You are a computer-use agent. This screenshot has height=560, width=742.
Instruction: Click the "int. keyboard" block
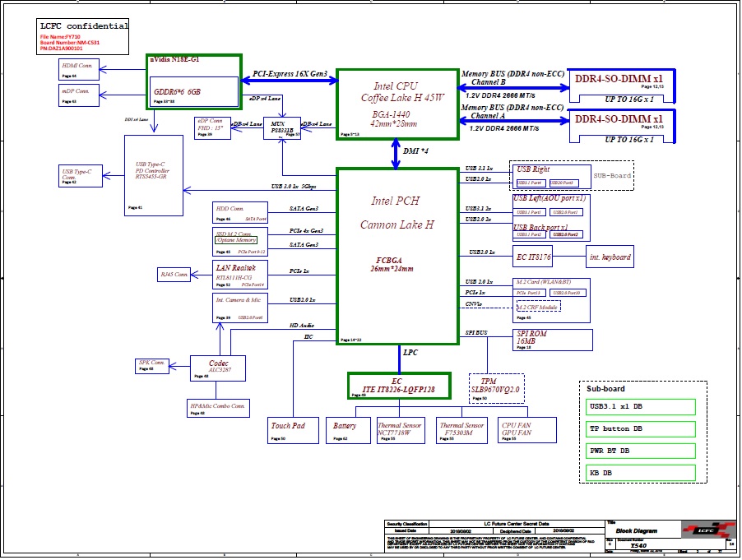pos(610,257)
